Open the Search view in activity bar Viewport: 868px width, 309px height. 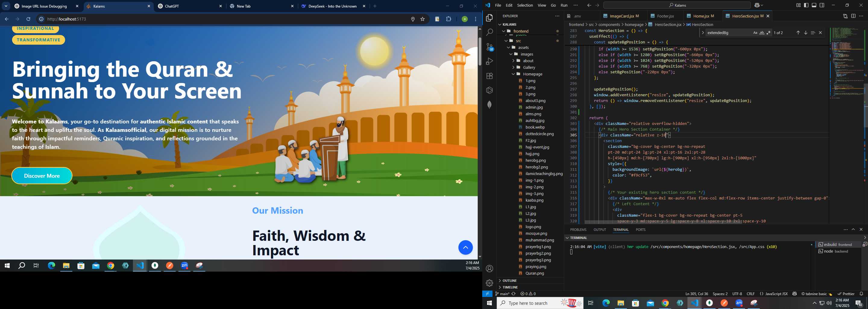click(489, 32)
